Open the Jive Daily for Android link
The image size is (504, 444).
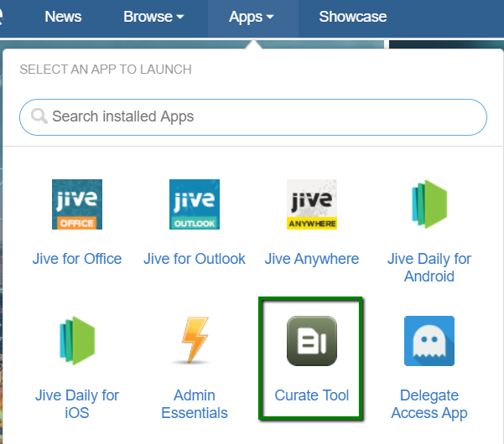[x=429, y=267]
